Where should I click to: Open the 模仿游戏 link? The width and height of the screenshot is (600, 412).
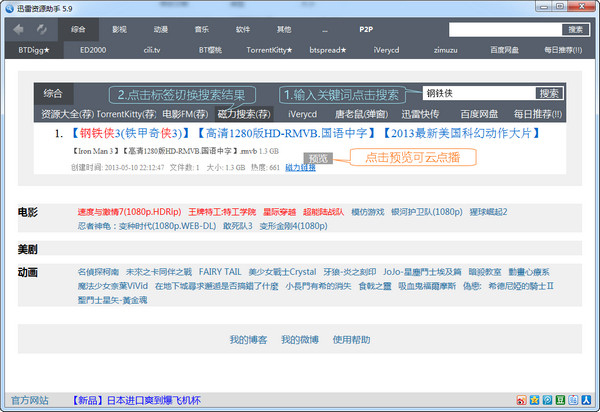click(368, 212)
